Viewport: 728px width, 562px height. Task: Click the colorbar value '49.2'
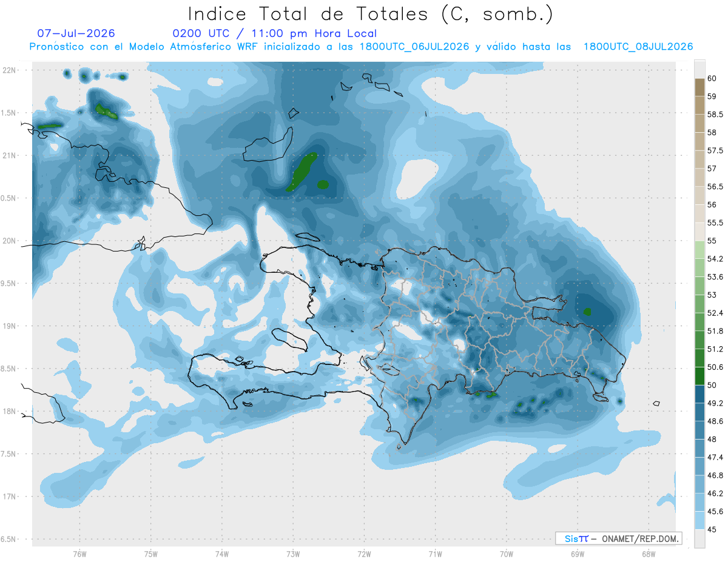click(715, 403)
